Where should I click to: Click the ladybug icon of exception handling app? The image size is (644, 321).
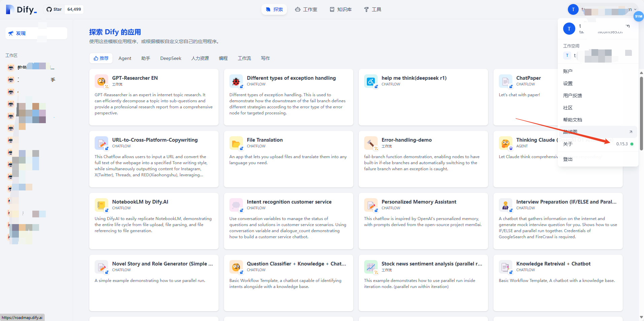click(x=236, y=81)
